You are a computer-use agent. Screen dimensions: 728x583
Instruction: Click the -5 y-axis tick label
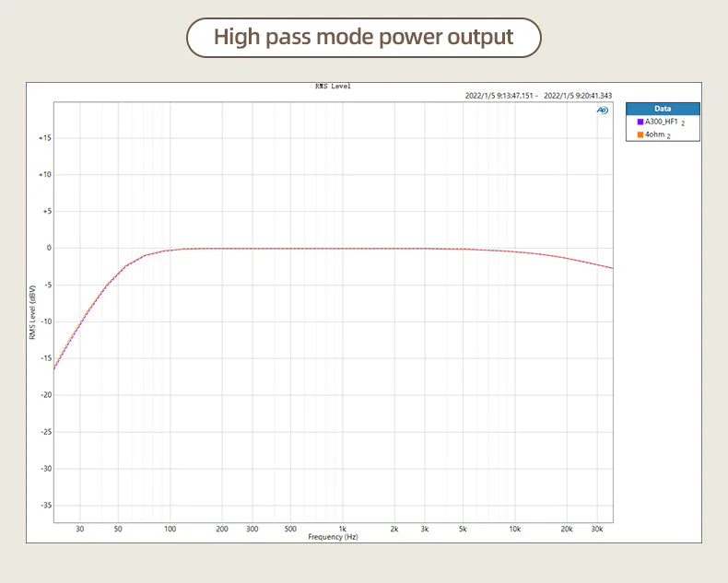[47, 285]
